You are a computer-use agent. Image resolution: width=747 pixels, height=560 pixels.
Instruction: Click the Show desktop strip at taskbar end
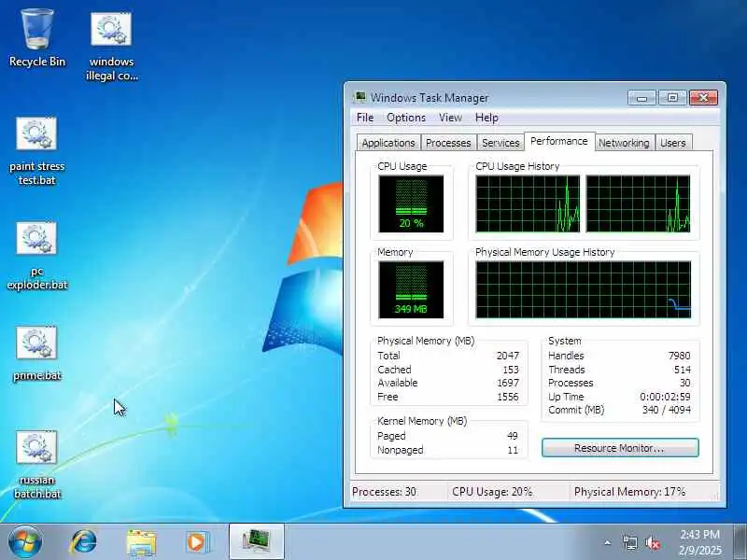click(740, 541)
